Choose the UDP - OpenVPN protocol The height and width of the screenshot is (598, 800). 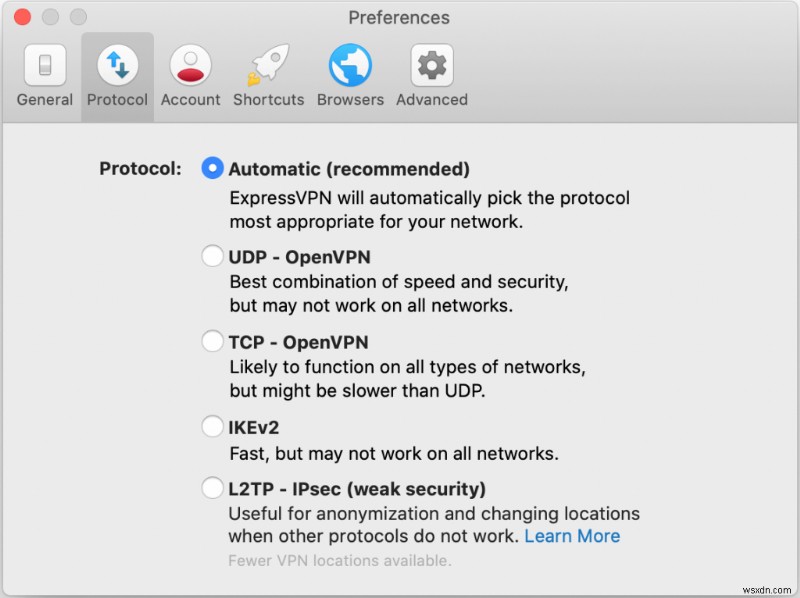coord(212,256)
